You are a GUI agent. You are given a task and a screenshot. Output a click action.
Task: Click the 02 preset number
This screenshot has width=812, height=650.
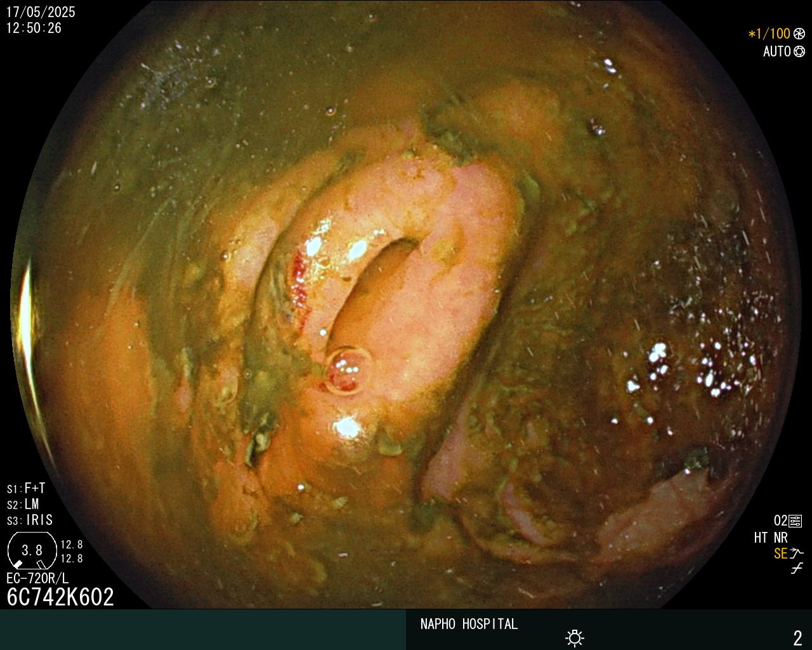pyautogui.click(x=780, y=521)
